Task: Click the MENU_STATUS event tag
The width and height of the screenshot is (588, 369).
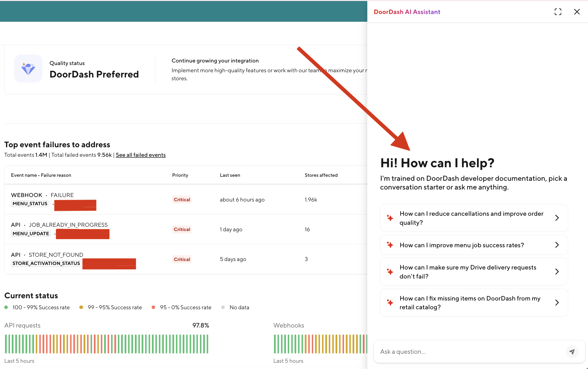Action: pyautogui.click(x=30, y=203)
